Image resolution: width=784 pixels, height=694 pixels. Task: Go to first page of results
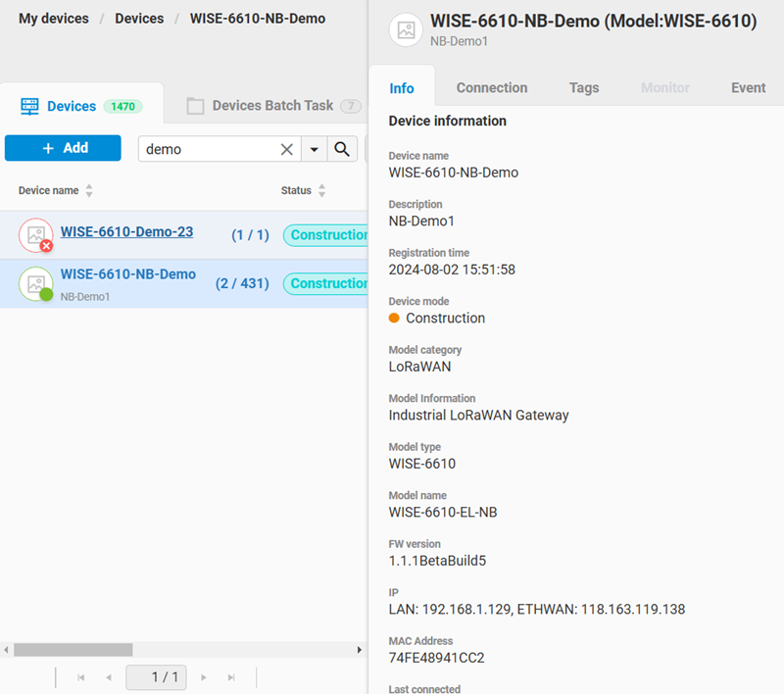(x=81, y=677)
